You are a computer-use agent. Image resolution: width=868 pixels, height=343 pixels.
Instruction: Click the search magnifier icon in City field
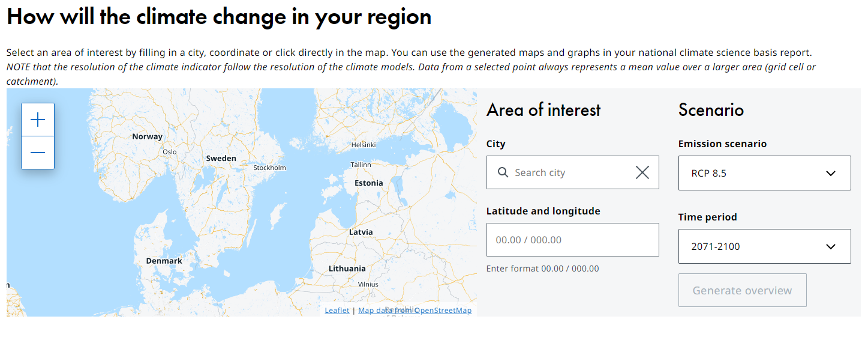(503, 172)
